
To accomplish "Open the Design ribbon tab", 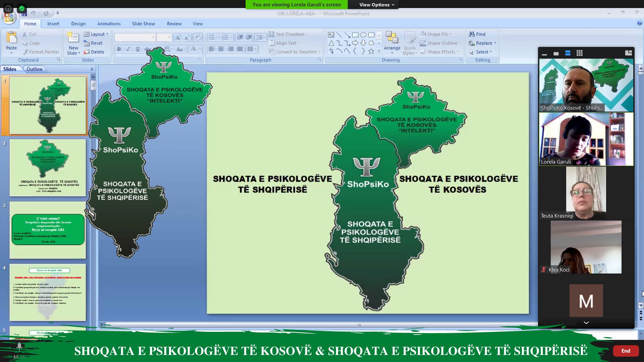I will click(78, 23).
